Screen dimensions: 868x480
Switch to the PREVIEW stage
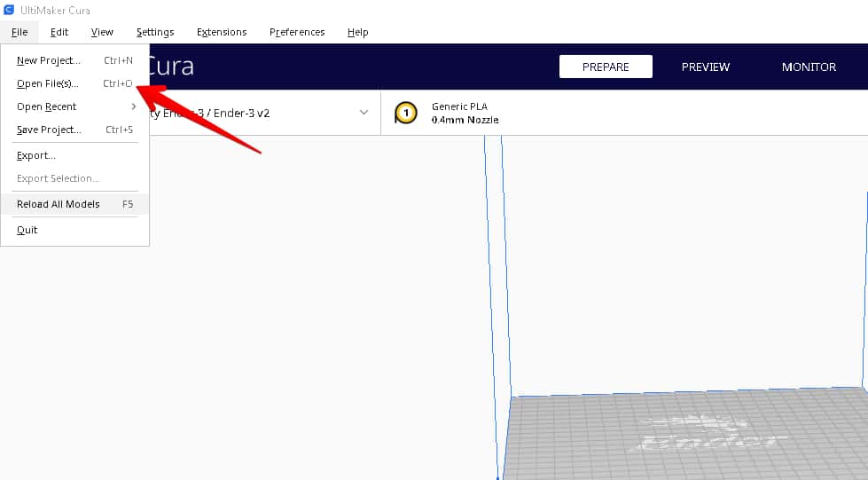(x=705, y=67)
